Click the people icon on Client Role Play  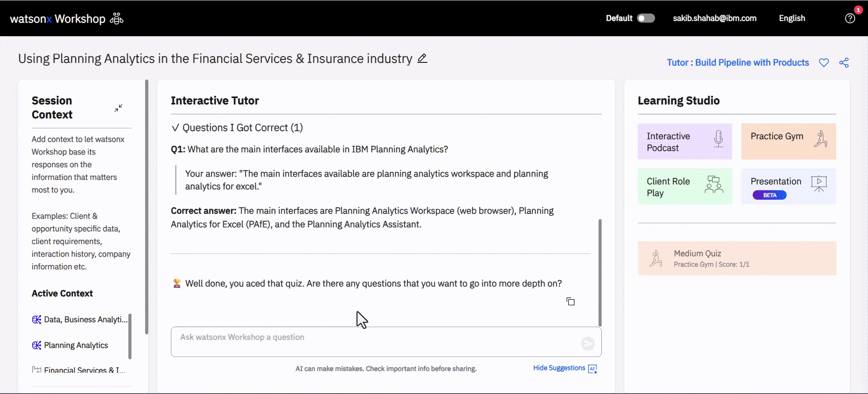714,185
